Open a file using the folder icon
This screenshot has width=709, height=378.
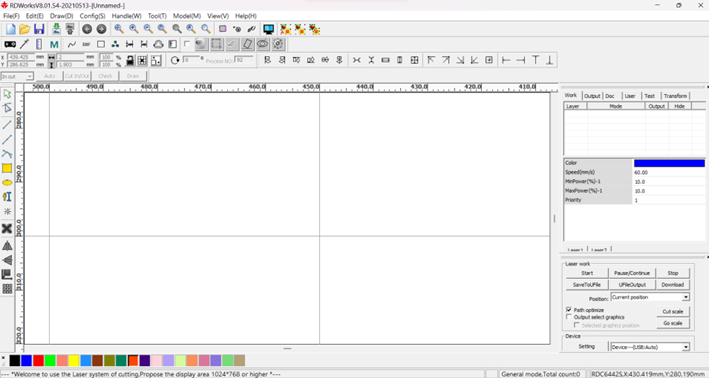[24, 29]
